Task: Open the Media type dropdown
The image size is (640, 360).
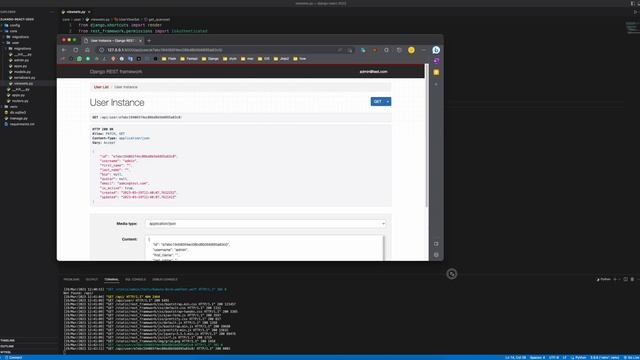Action: pyautogui.click(x=265, y=224)
